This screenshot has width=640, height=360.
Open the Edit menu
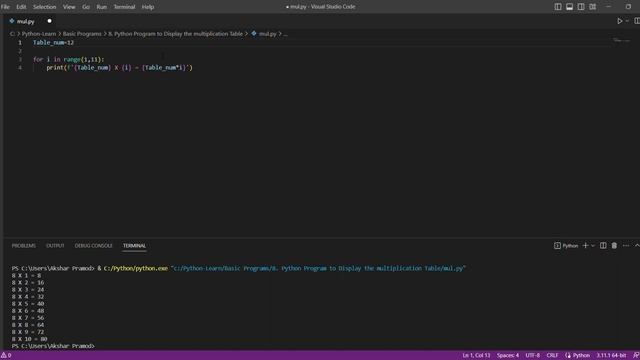21,7
